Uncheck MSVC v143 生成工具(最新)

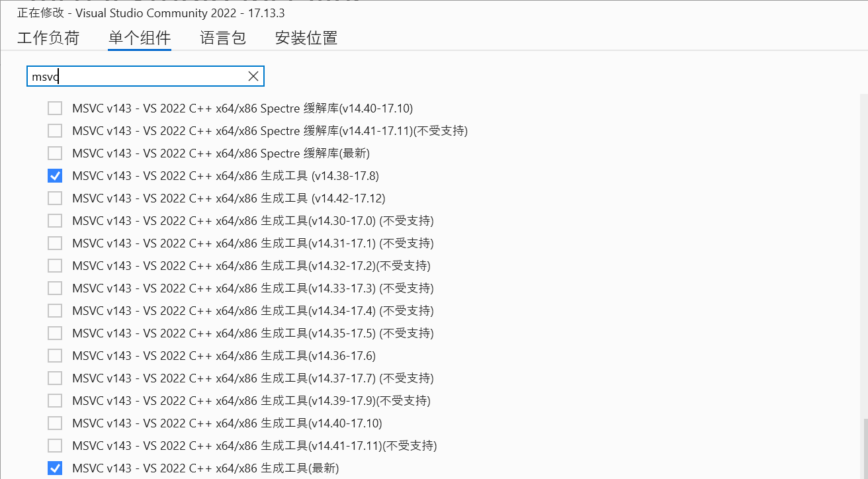[x=55, y=468]
